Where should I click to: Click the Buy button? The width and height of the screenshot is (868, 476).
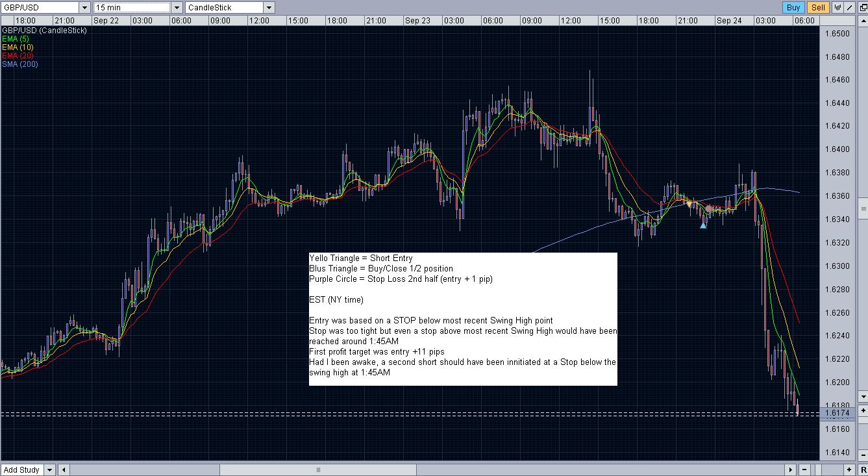click(x=793, y=7)
